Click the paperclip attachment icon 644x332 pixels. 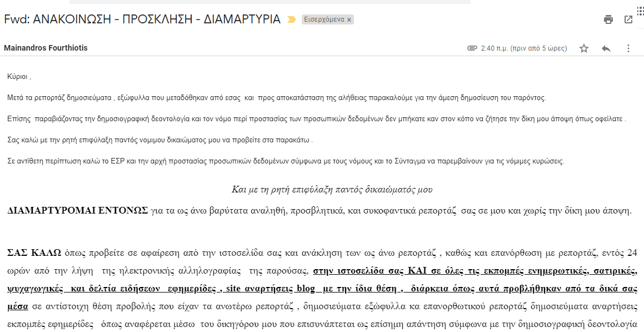click(472, 48)
